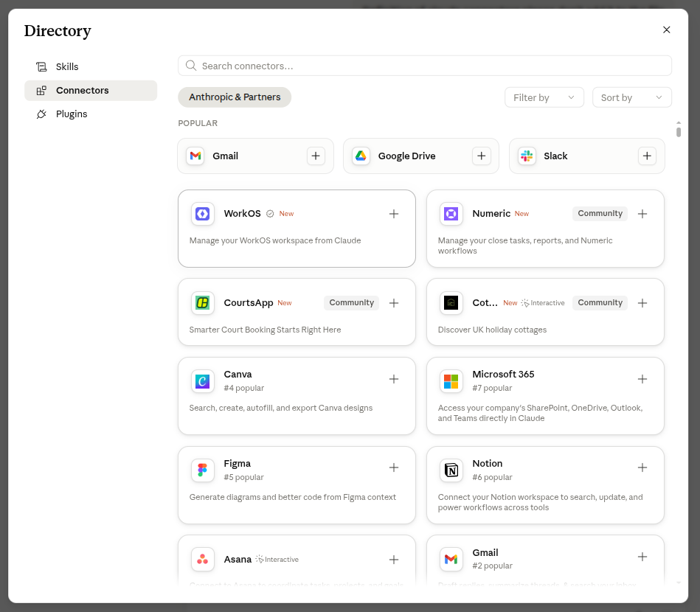
Task: Click the CourtsApp logo
Action: click(203, 303)
